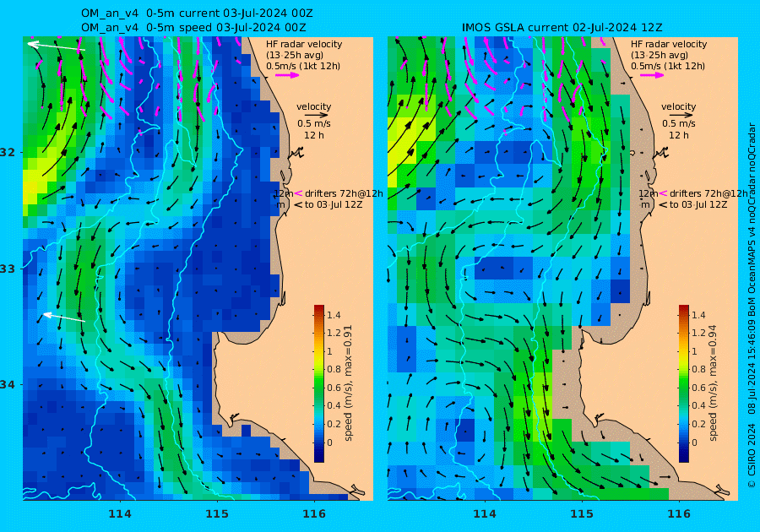The image size is (760, 532).
Task: Click longitude label 114 under left map
Action: pyautogui.click(x=120, y=514)
